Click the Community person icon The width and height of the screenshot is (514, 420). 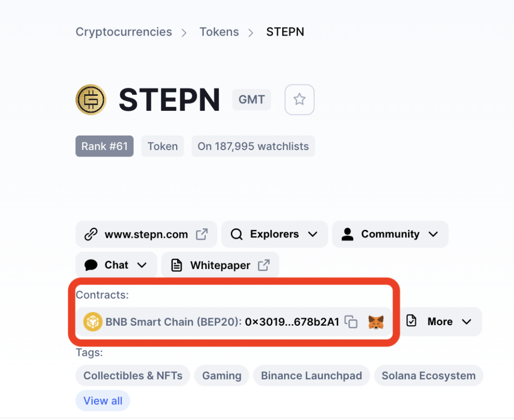tap(347, 234)
